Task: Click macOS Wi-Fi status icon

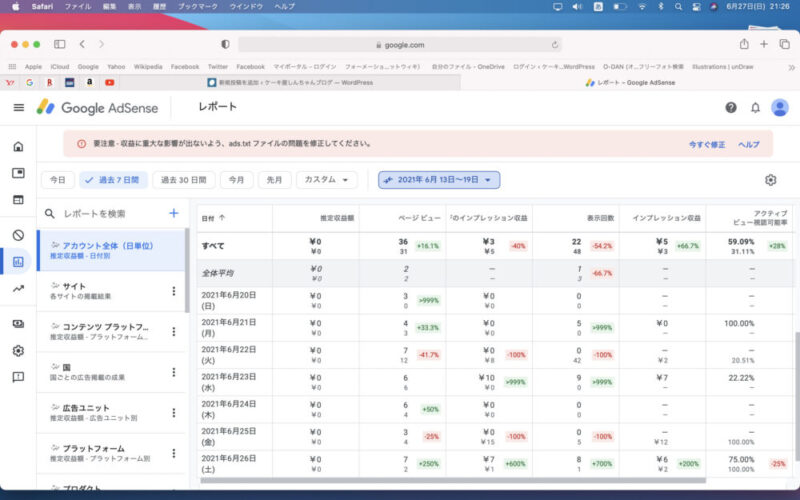Action: 642,7
